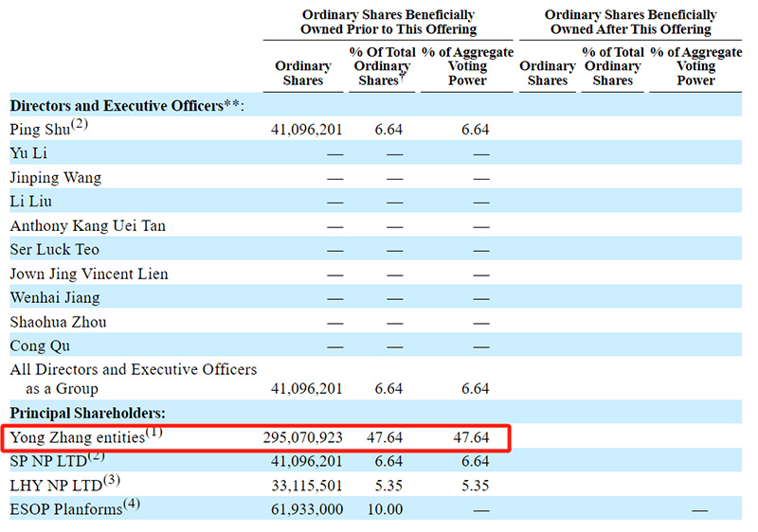The image size is (758, 532).
Task: Click Jinping Wang in the directors list
Action: point(55,177)
